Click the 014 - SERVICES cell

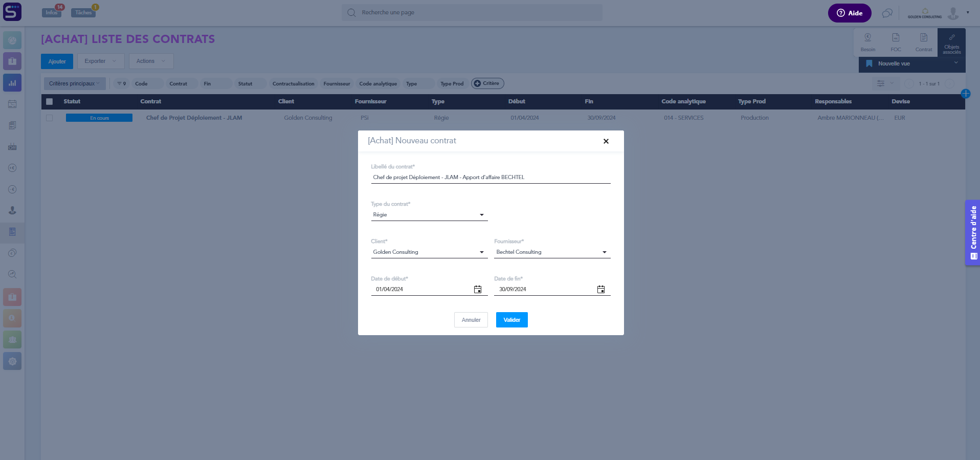(684, 118)
